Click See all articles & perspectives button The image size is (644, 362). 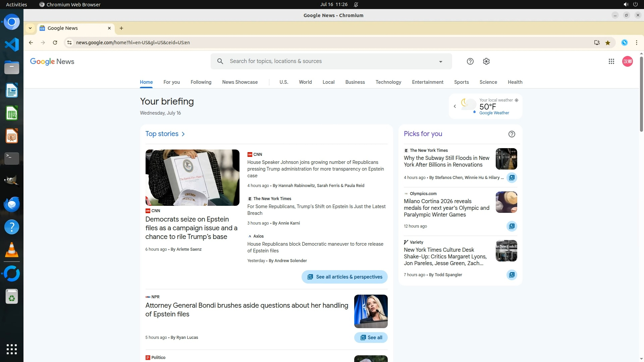[x=344, y=277]
